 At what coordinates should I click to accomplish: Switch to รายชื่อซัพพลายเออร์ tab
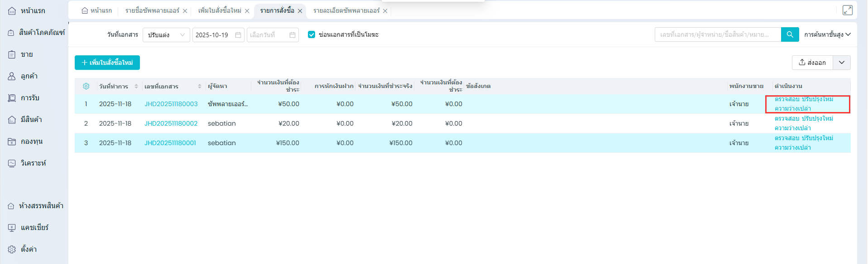(152, 11)
